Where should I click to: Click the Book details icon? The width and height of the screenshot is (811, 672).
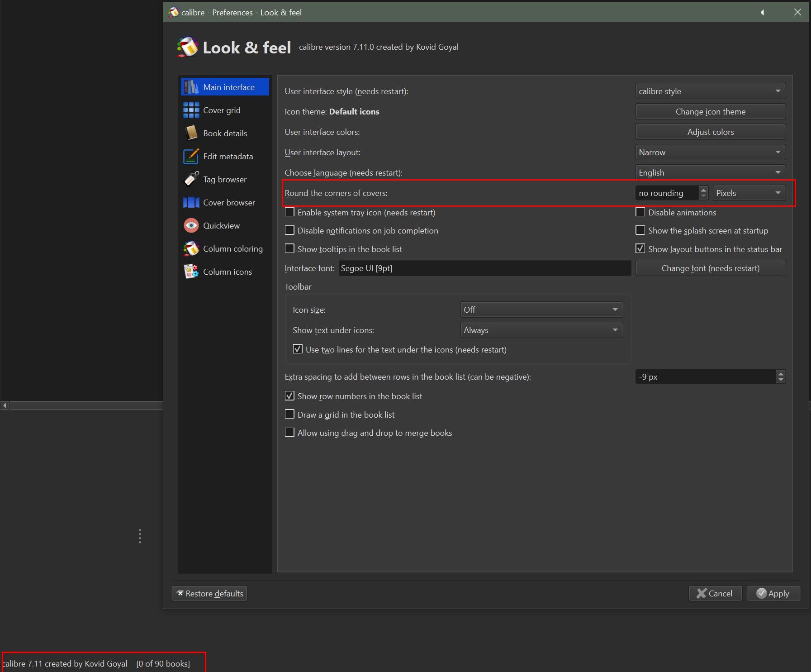tap(191, 133)
